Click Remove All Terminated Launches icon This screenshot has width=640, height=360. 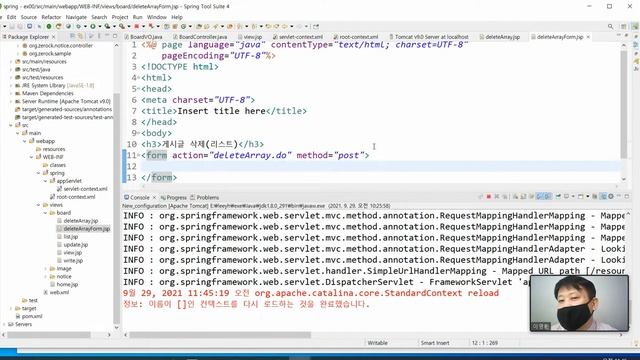tap(505, 197)
